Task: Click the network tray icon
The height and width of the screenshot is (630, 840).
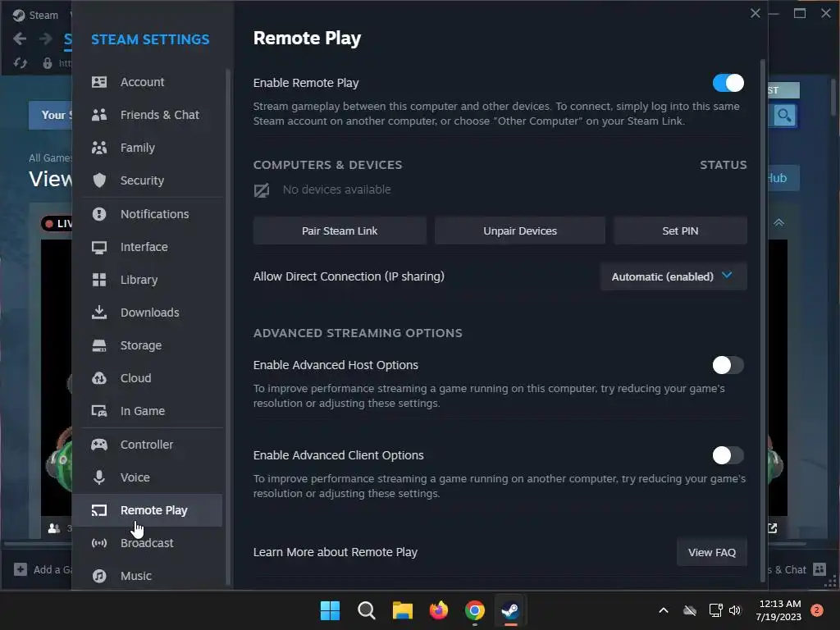Action: point(715,610)
